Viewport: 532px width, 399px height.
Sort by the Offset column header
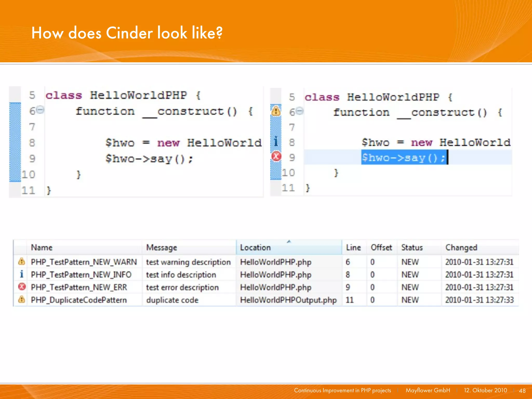click(x=381, y=247)
